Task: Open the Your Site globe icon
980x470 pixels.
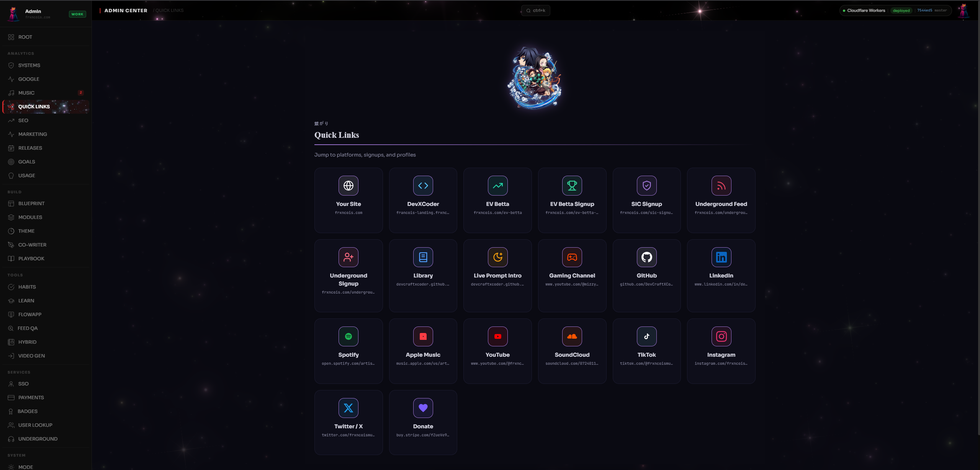Action: click(348, 186)
